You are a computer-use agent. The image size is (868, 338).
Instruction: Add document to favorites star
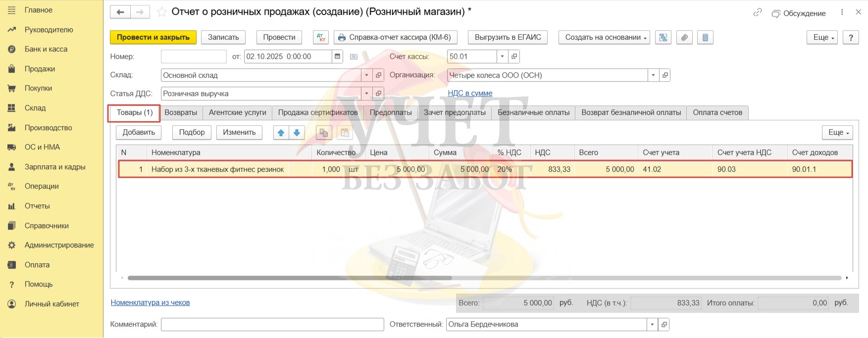coord(161,12)
